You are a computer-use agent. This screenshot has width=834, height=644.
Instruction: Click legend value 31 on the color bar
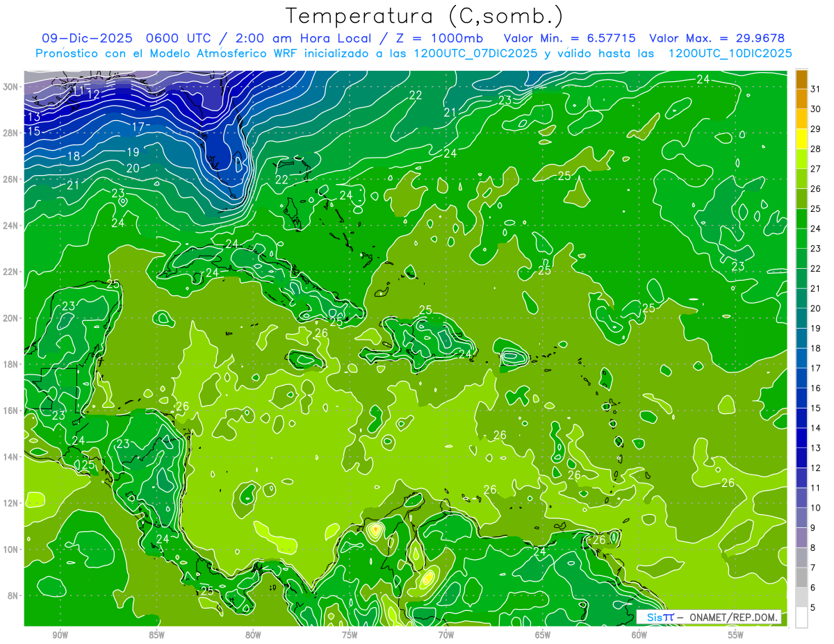(815, 88)
